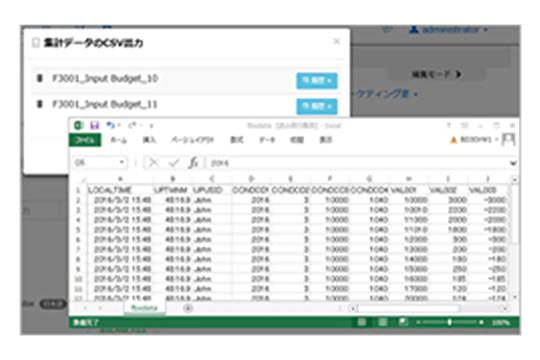Image resolution: width=540 pixels, height=360 pixels.
Task: Save the workbook with the floppy disk icon
Action: pos(95,125)
